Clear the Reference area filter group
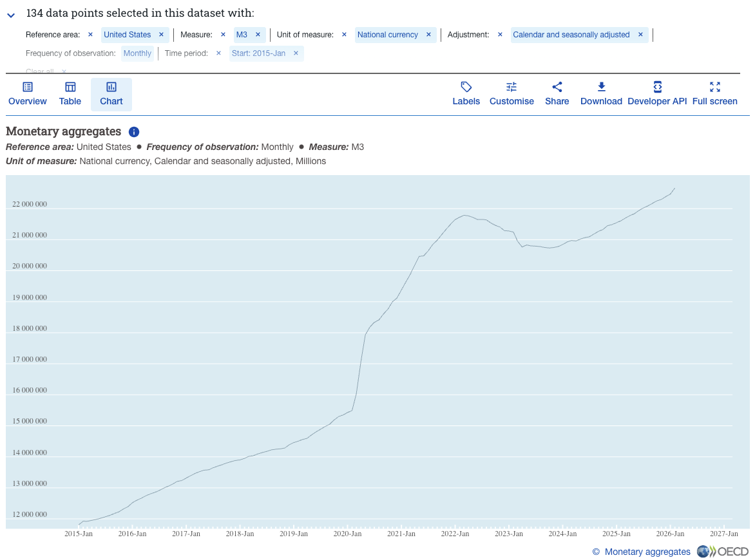755x560 pixels. (x=90, y=35)
